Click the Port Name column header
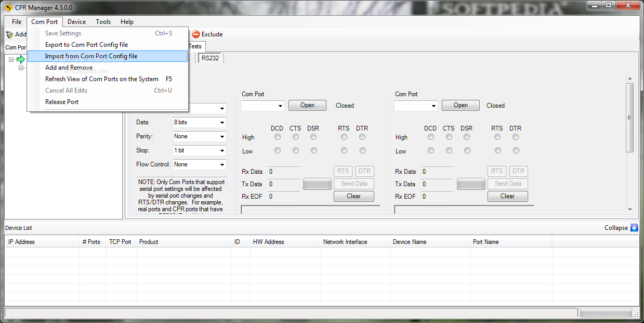This screenshot has width=644, height=323. pos(511,242)
